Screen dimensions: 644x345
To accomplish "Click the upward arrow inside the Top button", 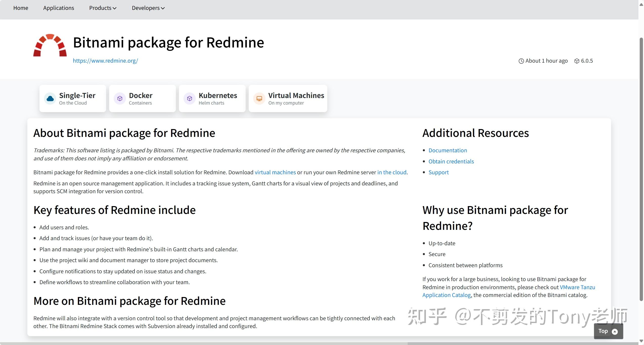I will [615, 331].
